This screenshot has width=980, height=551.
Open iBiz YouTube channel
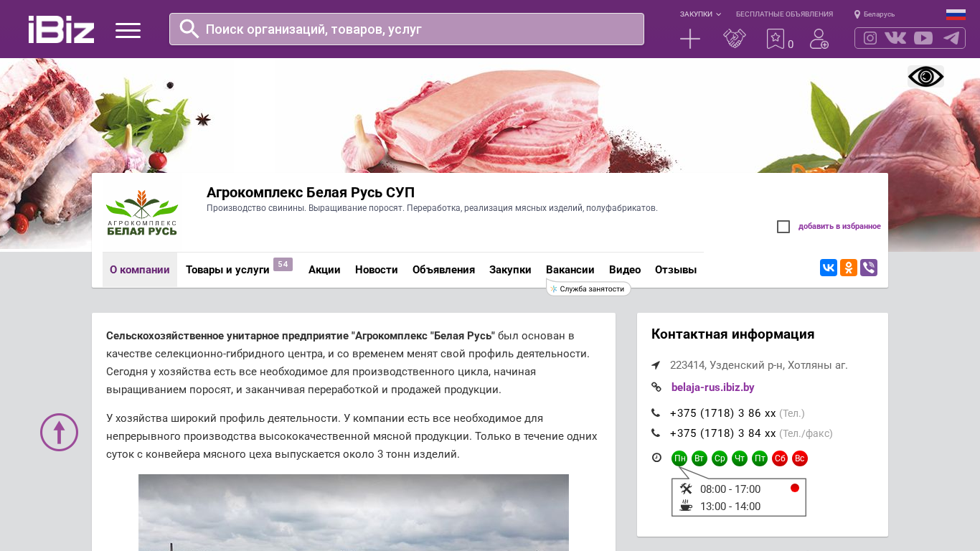click(x=923, y=38)
